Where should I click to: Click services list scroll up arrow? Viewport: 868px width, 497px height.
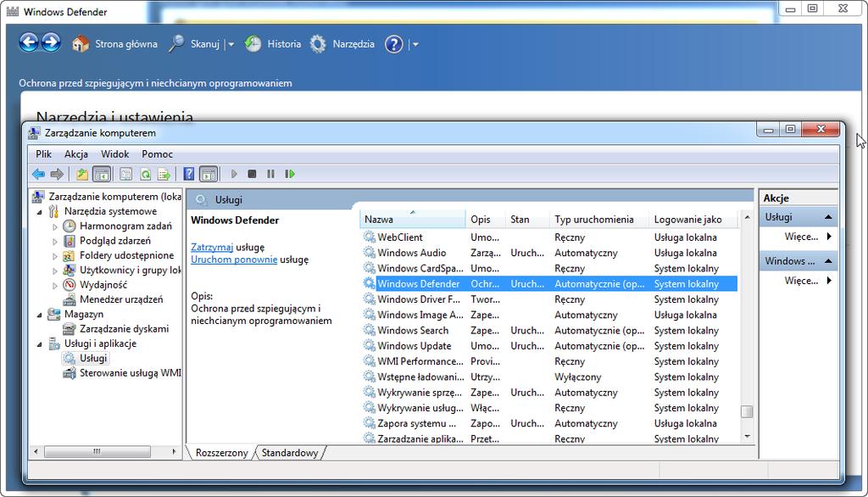(748, 217)
